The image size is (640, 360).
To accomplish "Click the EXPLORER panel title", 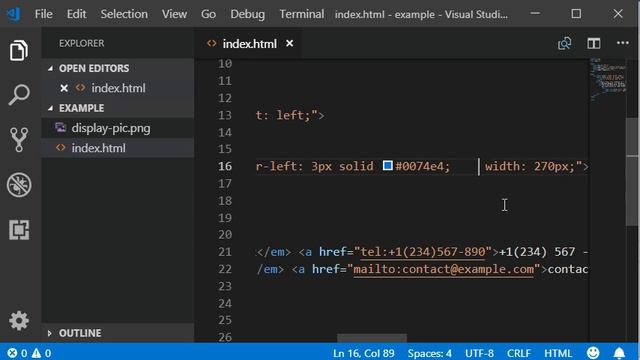I will pos(82,43).
